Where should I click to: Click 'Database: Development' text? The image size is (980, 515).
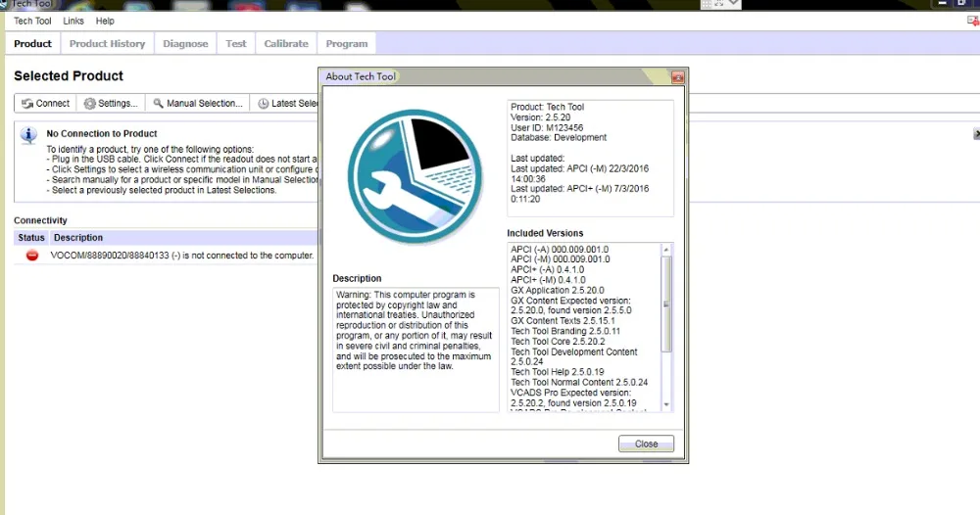click(559, 137)
